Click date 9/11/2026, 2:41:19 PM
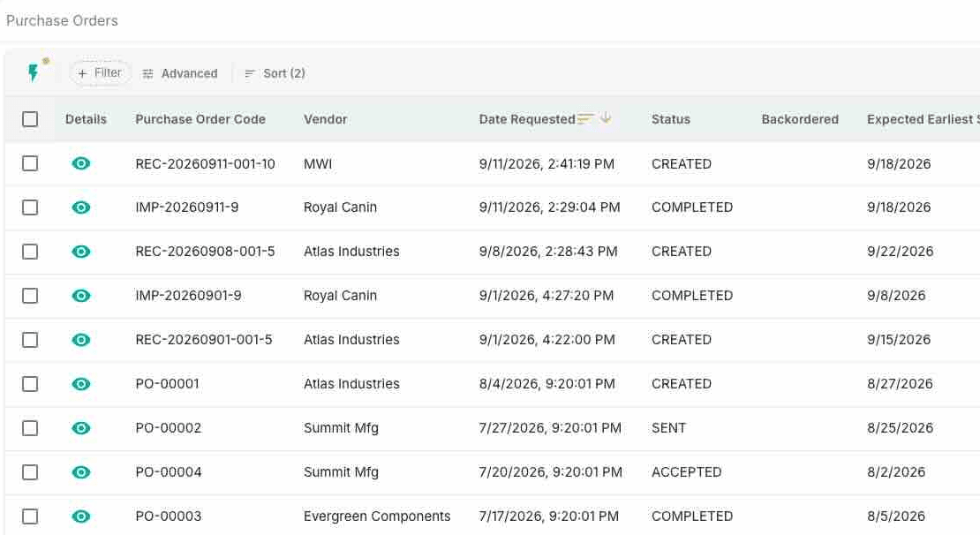The image size is (980, 535). coord(547,163)
